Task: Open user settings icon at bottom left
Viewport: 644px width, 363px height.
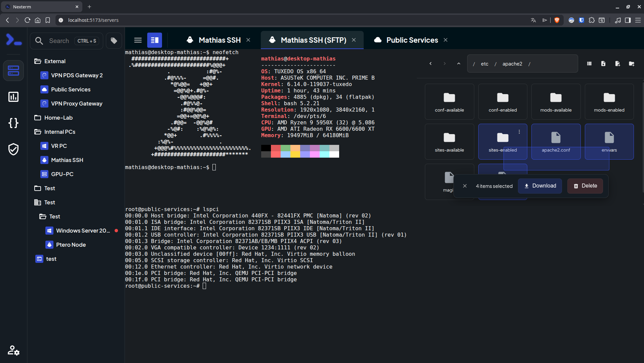Action: 13,350
